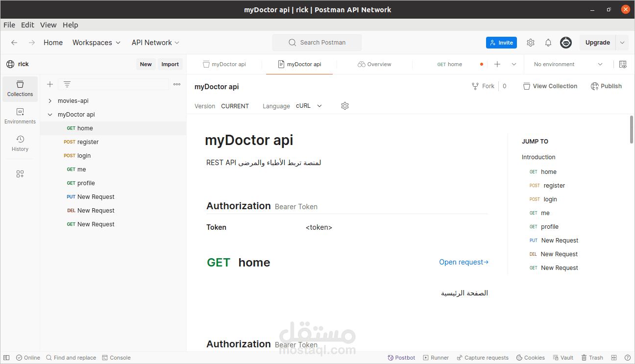Open the Vault

[562, 357]
